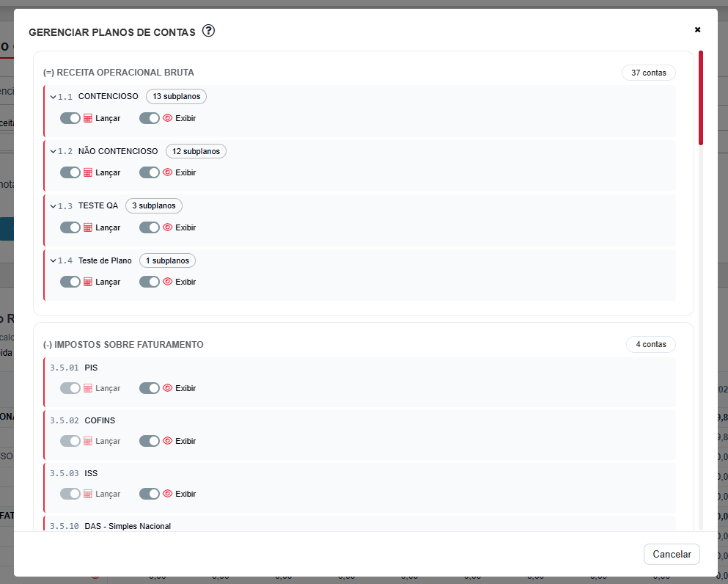This screenshot has width=728, height=584.
Task: Click eye icon in PIS row
Action: 167,388
